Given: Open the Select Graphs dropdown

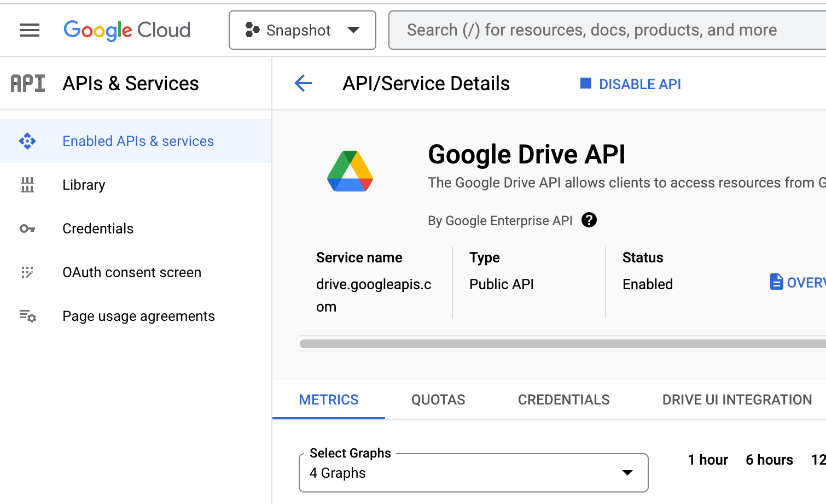Looking at the screenshot, I should [474, 473].
